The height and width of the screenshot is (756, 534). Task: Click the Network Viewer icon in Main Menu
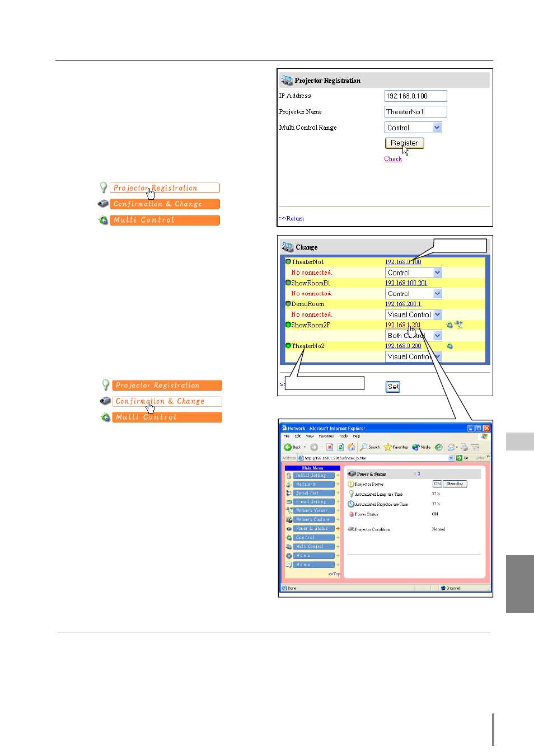[289, 510]
